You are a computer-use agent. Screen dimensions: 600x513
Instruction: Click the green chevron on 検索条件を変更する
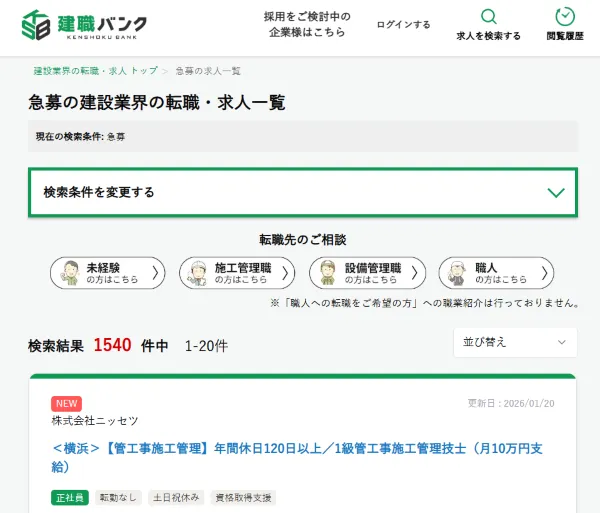[x=556, y=192]
